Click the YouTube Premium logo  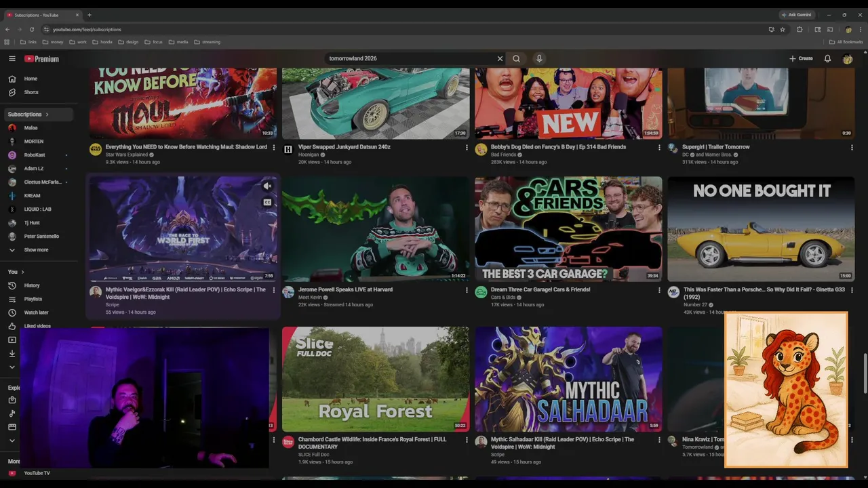pos(42,59)
